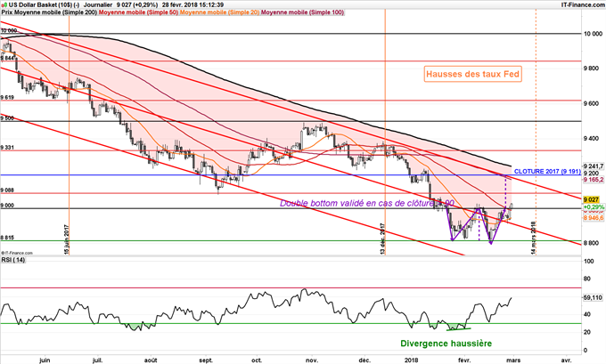This screenshot has height=364, width=606.
Task: Click the Hausses des taux Fed annotation box
Action: click(x=472, y=74)
